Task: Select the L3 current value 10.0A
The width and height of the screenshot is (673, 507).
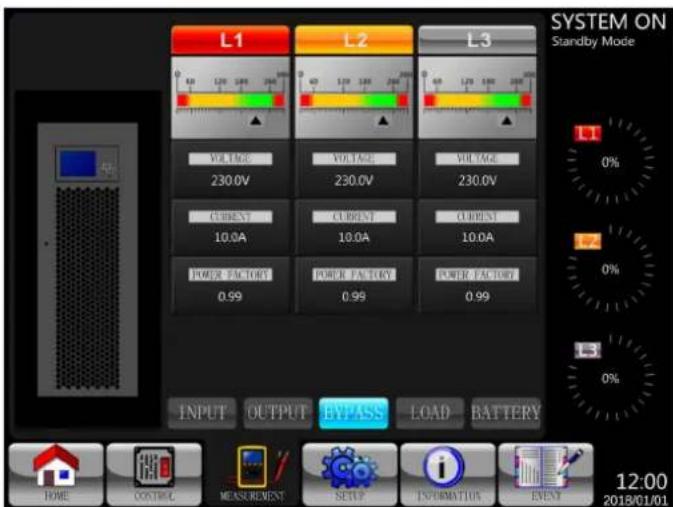Action: (477, 237)
